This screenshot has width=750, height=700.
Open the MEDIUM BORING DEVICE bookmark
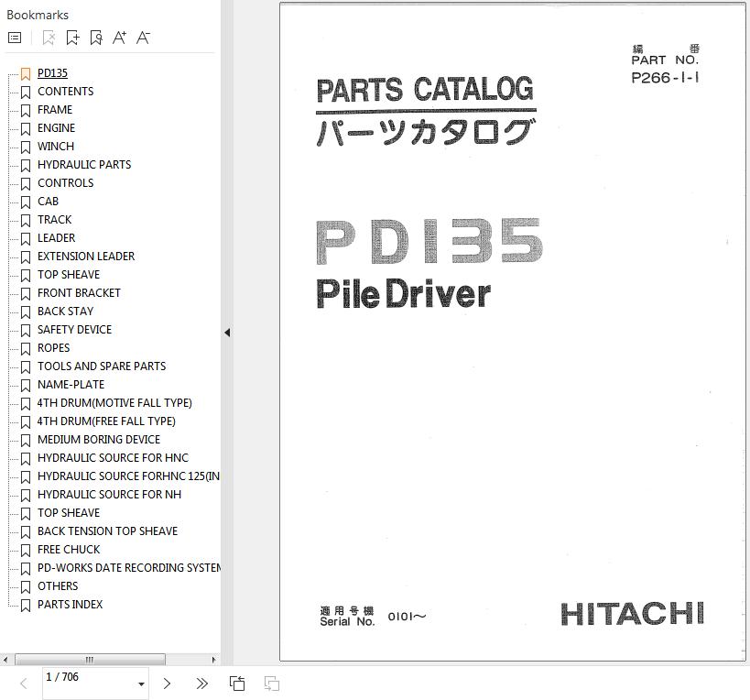(99, 440)
